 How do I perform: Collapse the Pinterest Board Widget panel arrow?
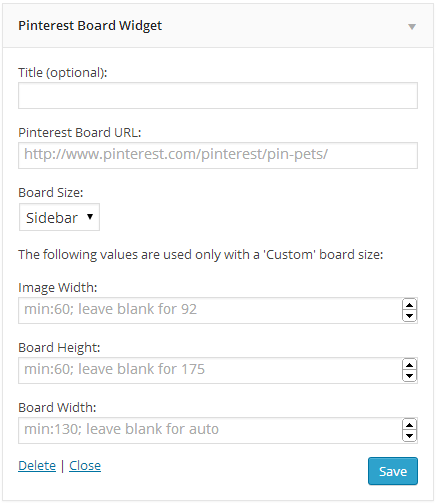click(412, 27)
